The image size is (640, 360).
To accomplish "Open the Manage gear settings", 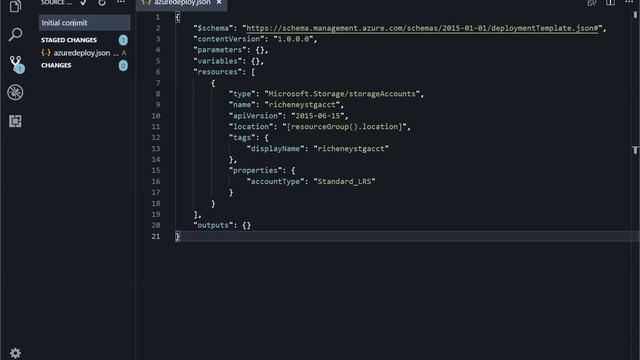I will (16, 353).
